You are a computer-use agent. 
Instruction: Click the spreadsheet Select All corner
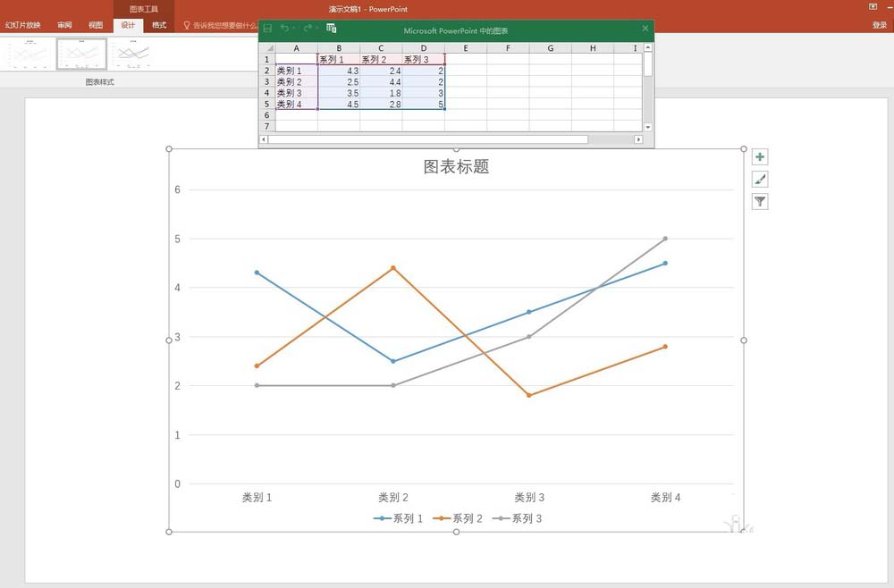click(x=267, y=48)
